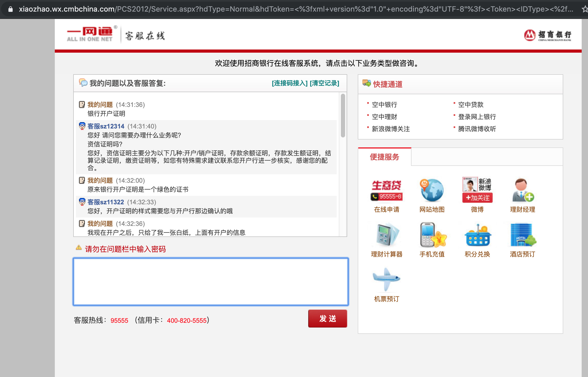Click the red 发送 send button
The height and width of the screenshot is (377, 588).
pos(327,319)
